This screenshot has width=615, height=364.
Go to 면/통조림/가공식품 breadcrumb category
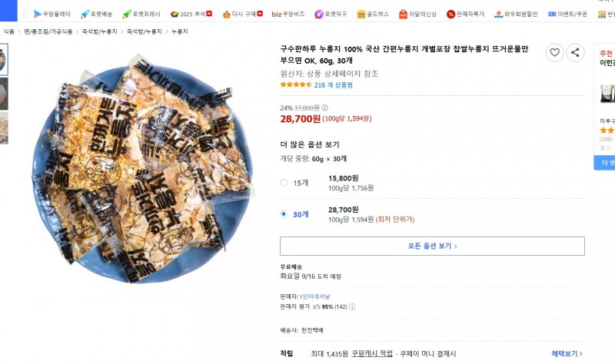pos(48,31)
